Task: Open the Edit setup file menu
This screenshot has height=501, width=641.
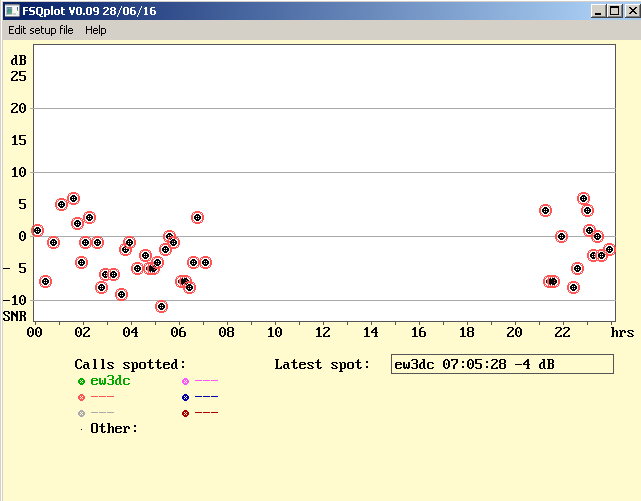Action: click(40, 30)
